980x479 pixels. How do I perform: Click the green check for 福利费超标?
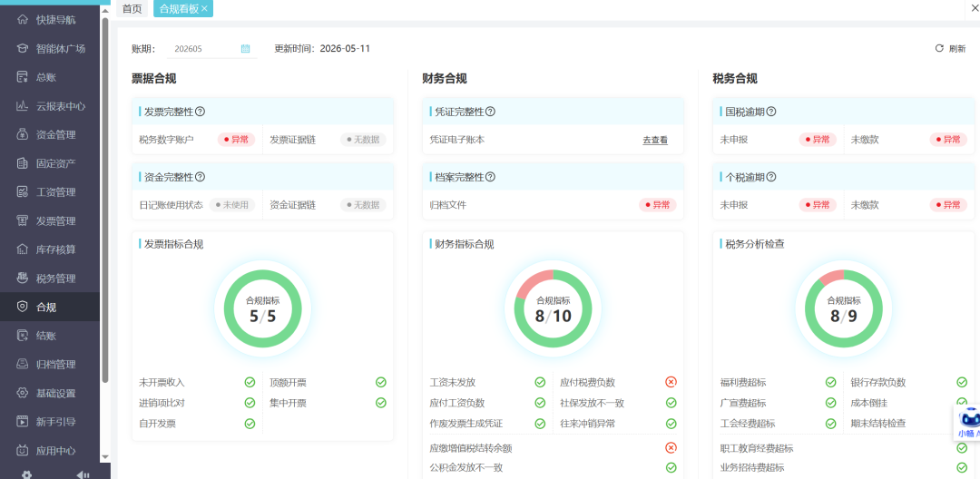pos(830,382)
